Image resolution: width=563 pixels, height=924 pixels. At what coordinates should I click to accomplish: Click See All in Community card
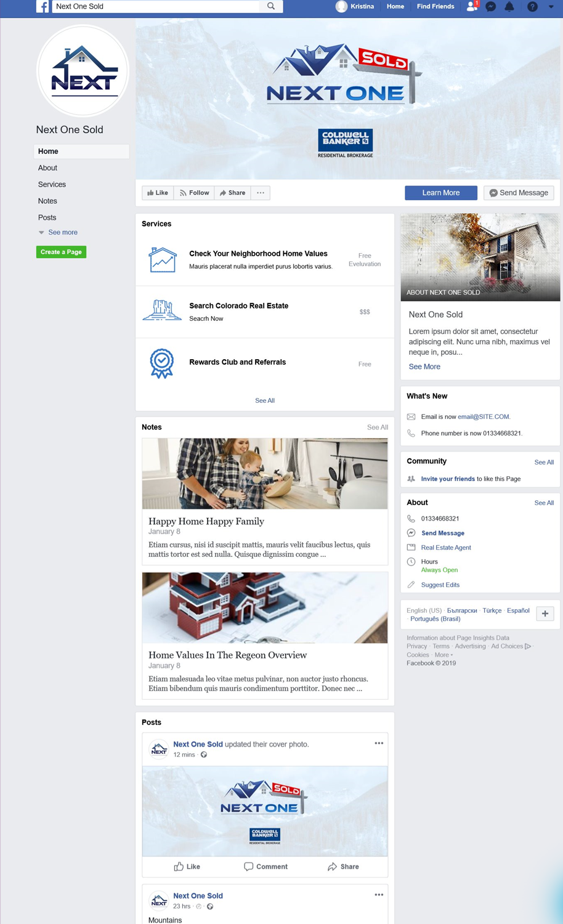click(x=544, y=463)
